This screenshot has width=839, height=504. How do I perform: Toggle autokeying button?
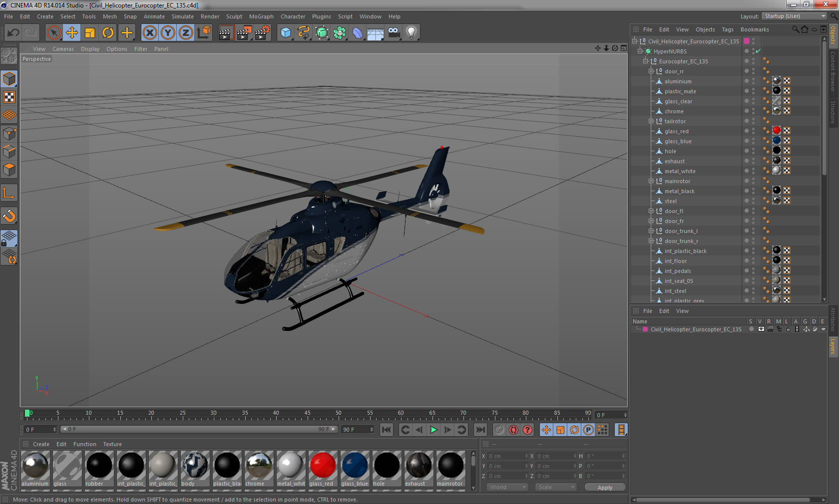click(x=513, y=430)
